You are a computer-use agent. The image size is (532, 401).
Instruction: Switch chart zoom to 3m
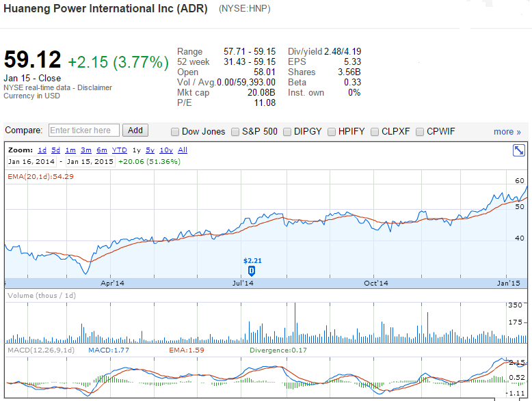tap(86, 150)
